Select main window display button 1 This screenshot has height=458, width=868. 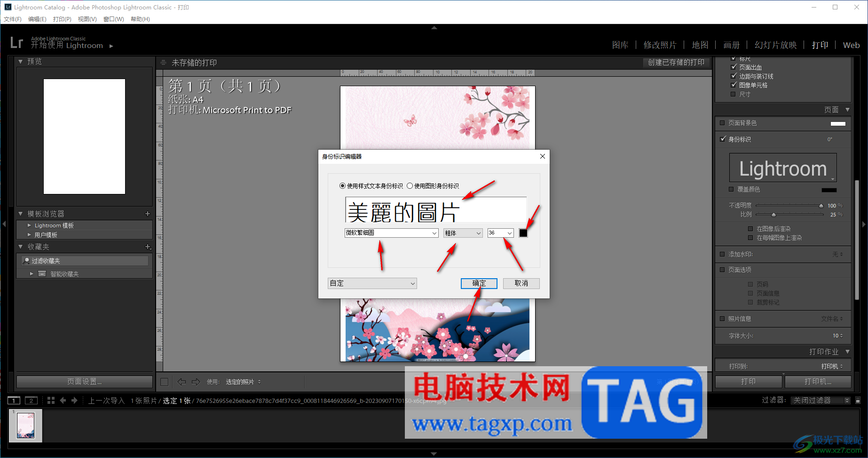[14, 401]
